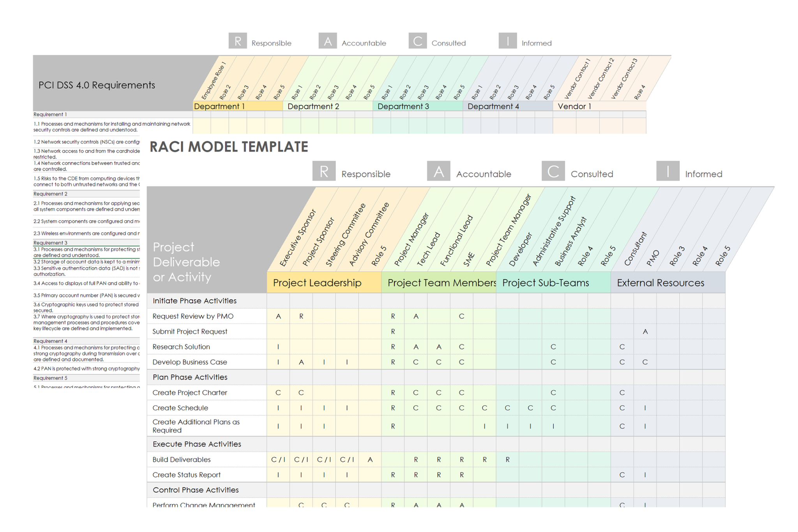Select the Research Solution row label
798x532 pixels.
[181, 346]
